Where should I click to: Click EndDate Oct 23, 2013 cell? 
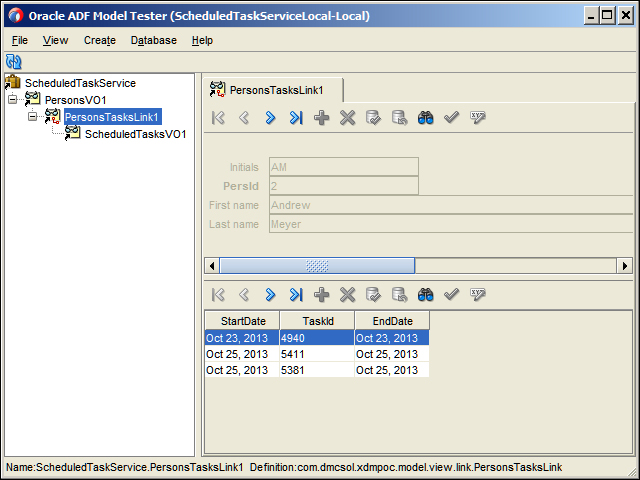click(x=392, y=338)
